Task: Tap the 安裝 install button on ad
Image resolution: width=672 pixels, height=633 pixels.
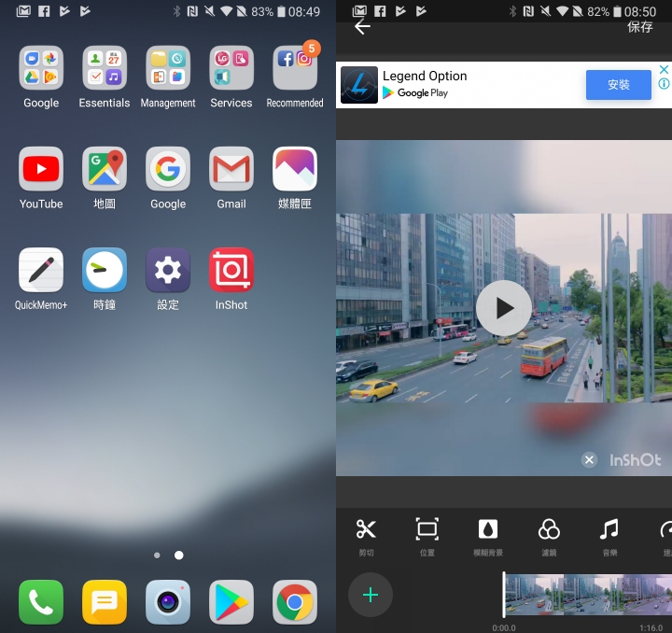Action: [619, 85]
